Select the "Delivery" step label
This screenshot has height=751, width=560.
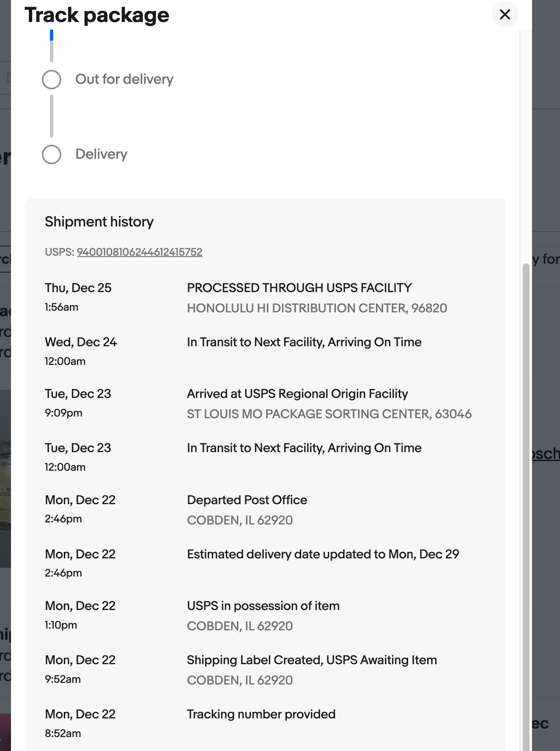(101, 154)
